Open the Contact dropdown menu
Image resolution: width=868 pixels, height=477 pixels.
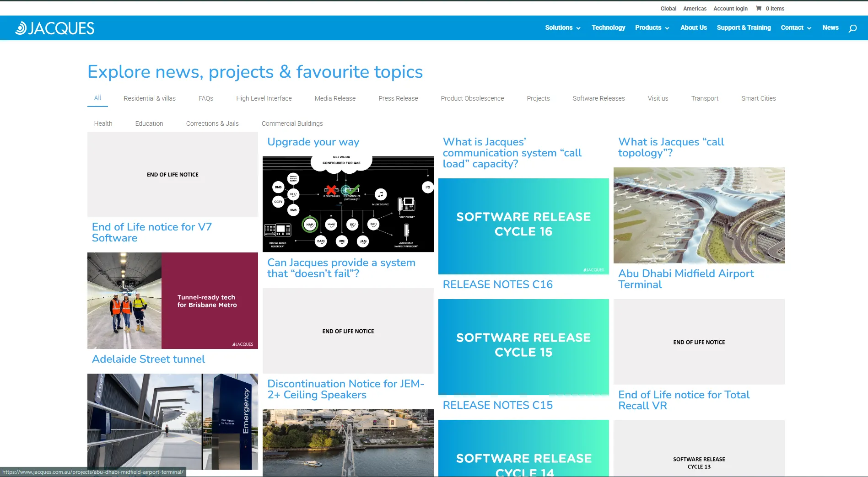tap(796, 27)
